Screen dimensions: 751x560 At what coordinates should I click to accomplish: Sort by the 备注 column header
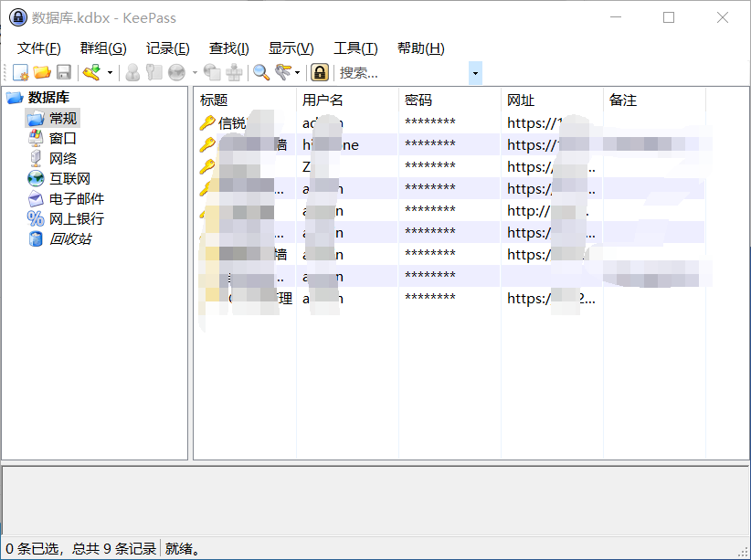point(654,100)
